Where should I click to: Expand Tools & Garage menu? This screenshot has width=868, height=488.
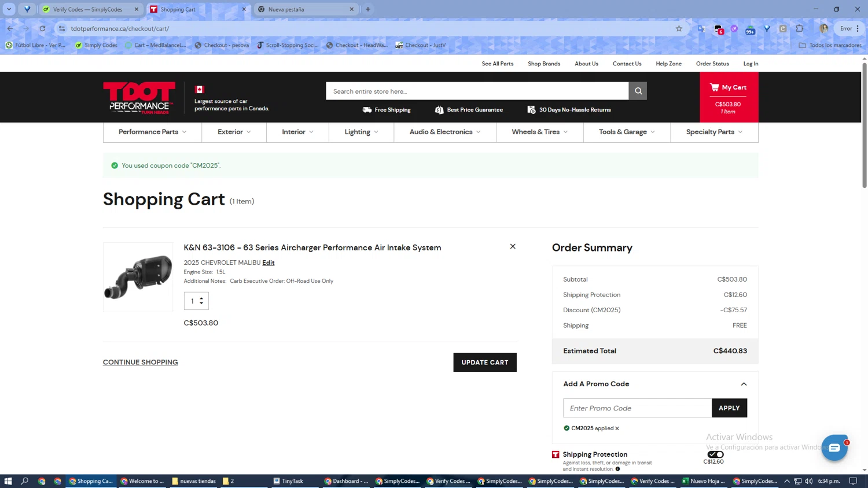tap(627, 132)
